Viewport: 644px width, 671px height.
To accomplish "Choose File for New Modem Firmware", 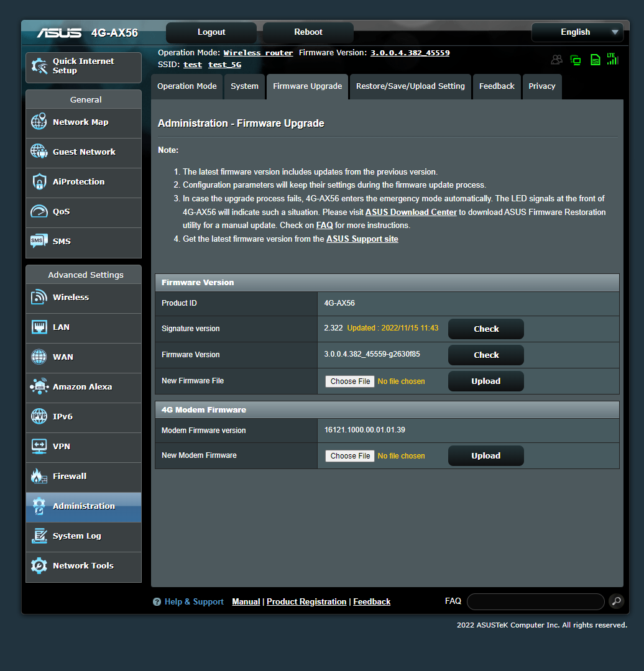I will point(350,456).
